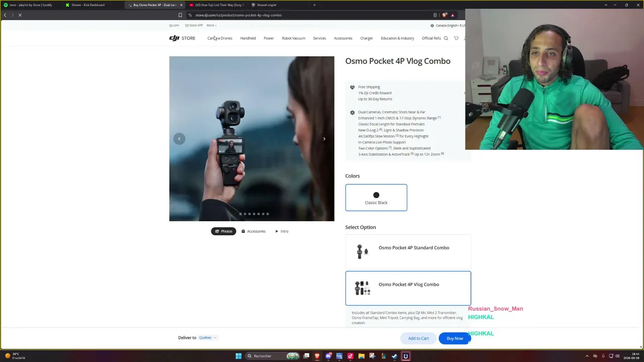644x362 pixels.
Task: Open the shopping cart icon
Action: [456, 38]
